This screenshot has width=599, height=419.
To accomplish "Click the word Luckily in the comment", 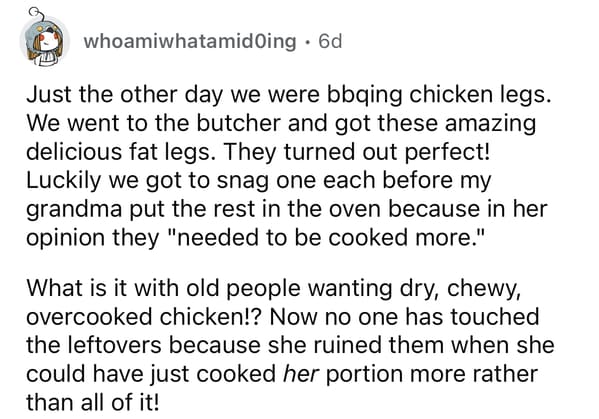I will pos(64,181).
